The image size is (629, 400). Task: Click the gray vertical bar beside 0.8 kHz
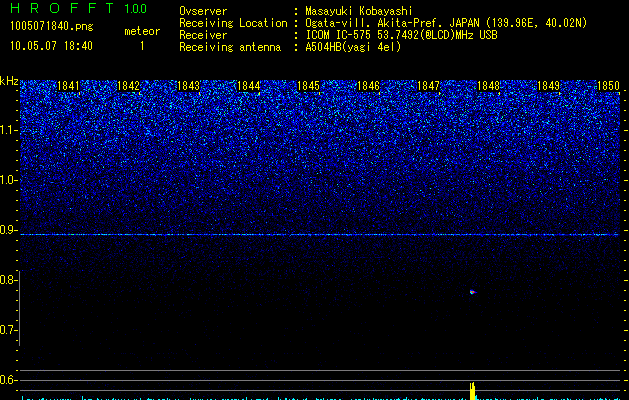point(20,308)
